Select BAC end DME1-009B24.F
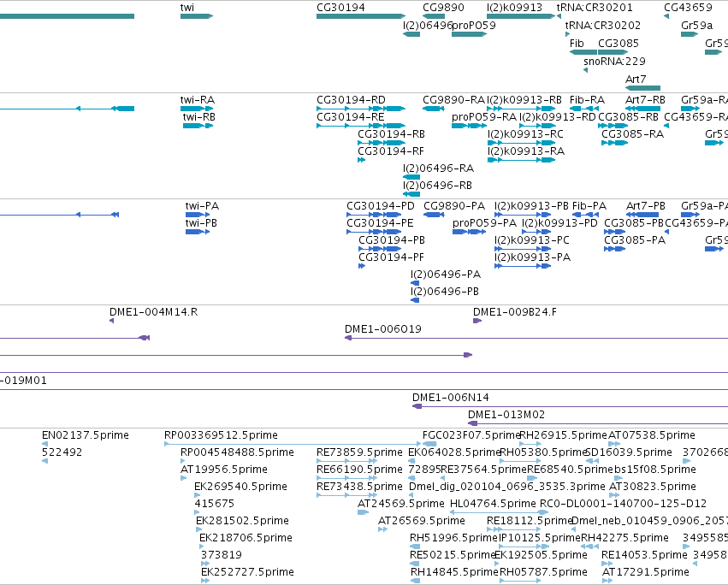Screen dimensions: 728x585 click(x=514, y=312)
